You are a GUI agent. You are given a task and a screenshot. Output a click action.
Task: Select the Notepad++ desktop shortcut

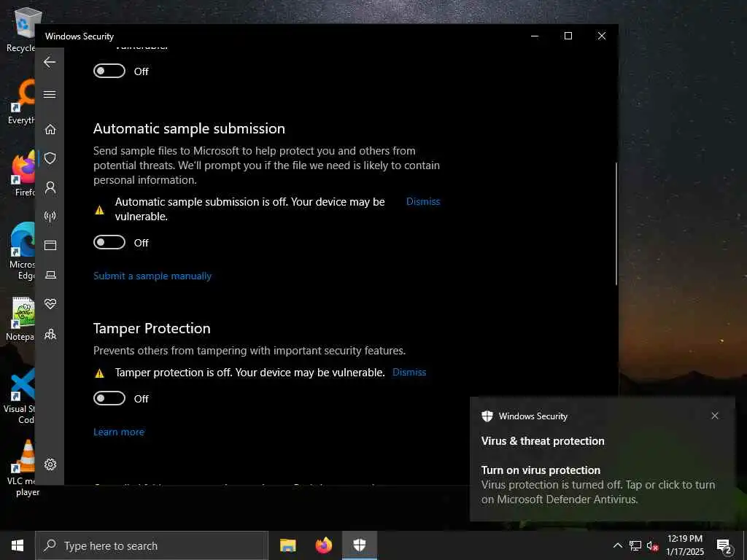pos(20,318)
